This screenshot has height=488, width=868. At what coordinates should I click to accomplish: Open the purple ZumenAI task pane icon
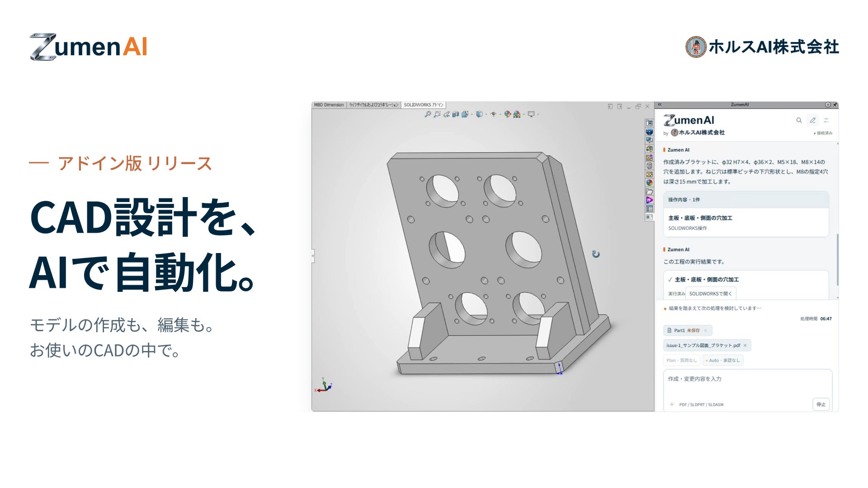tap(650, 200)
